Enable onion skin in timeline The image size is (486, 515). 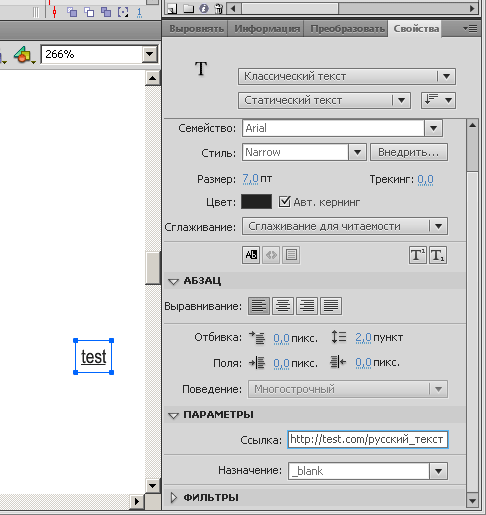pyautogui.click(x=72, y=12)
